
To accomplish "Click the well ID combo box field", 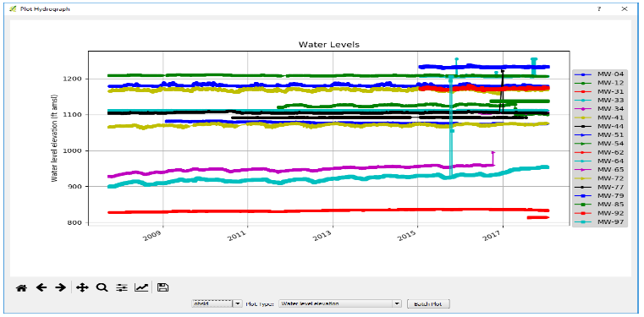I will tap(212, 303).
